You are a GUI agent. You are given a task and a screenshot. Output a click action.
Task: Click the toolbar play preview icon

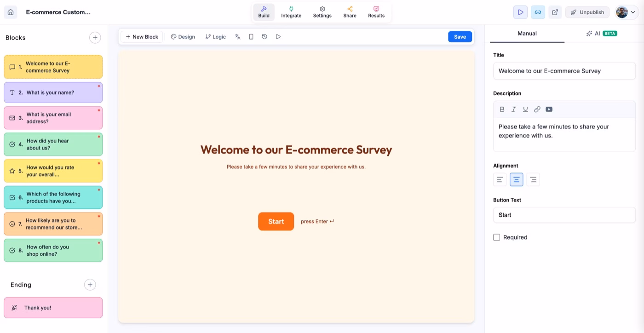[x=278, y=37]
